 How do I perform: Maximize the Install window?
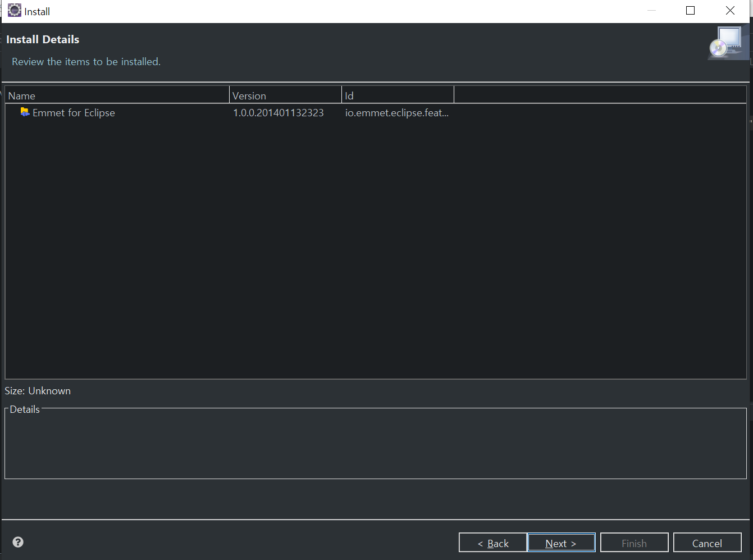click(x=691, y=11)
